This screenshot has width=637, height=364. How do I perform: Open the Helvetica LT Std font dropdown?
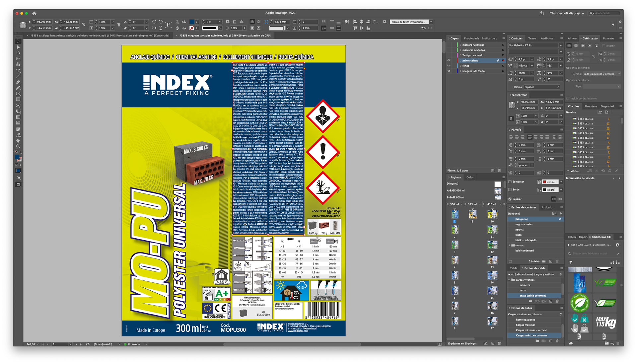[x=561, y=45]
